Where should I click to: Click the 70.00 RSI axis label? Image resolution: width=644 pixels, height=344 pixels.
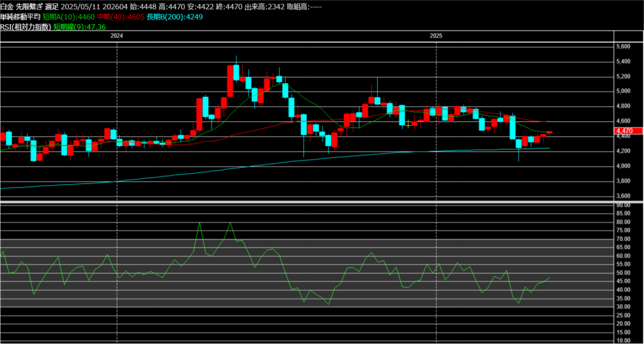[x=623, y=239]
